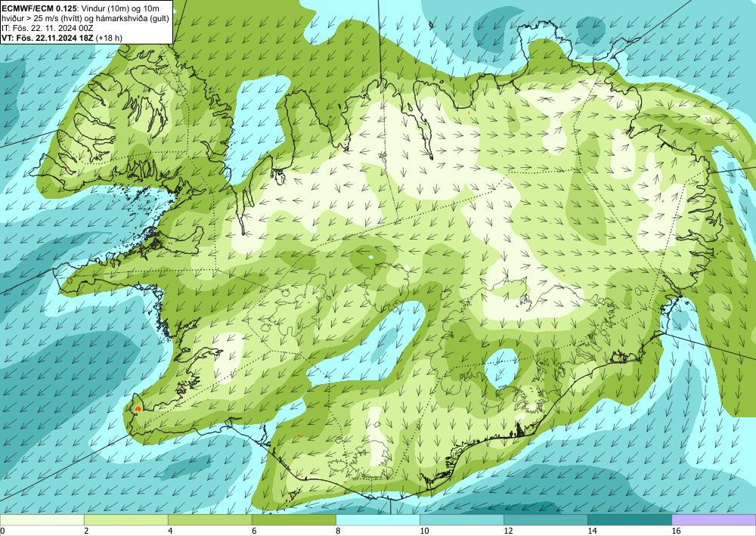756x536 pixels.
Task: Click the legend scale label '2'
Action: tap(86, 531)
